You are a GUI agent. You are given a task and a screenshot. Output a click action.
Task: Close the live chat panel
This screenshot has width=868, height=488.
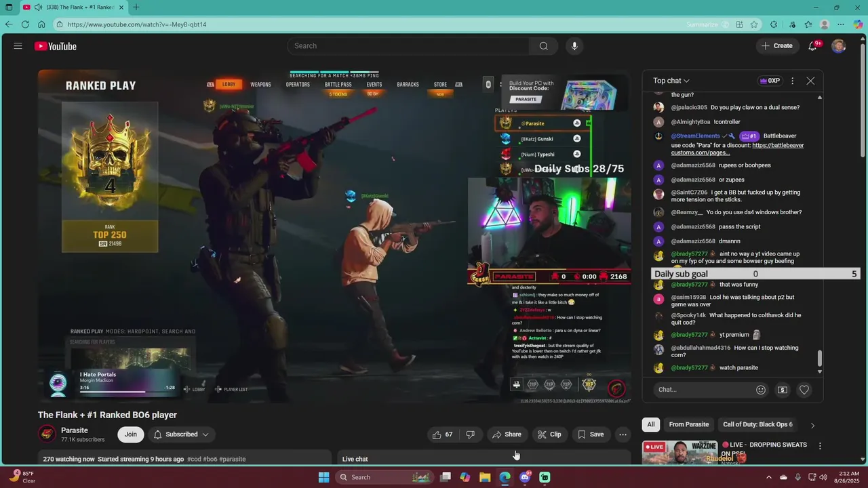[x=810, y=81]
